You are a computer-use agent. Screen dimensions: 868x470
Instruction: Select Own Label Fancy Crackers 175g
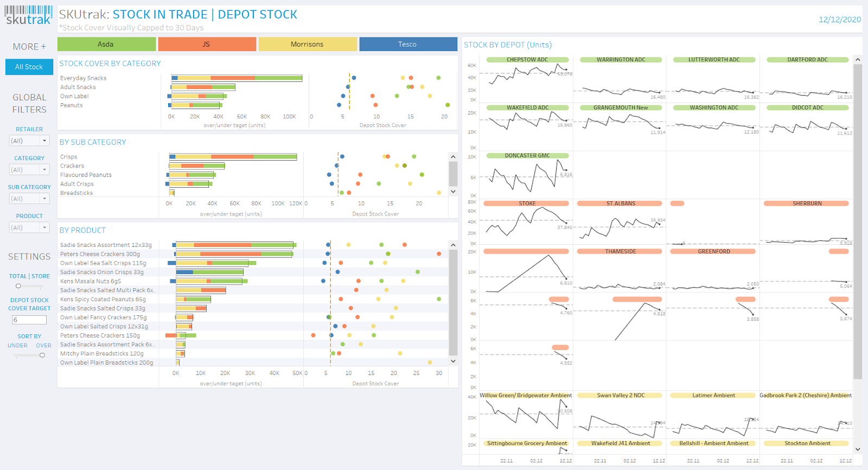tap(104, 317)
